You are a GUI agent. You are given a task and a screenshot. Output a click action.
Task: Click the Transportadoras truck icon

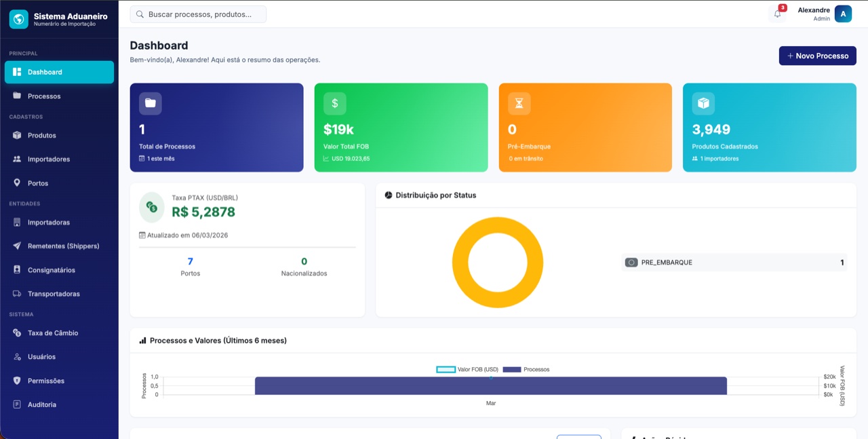coord(17,294)
